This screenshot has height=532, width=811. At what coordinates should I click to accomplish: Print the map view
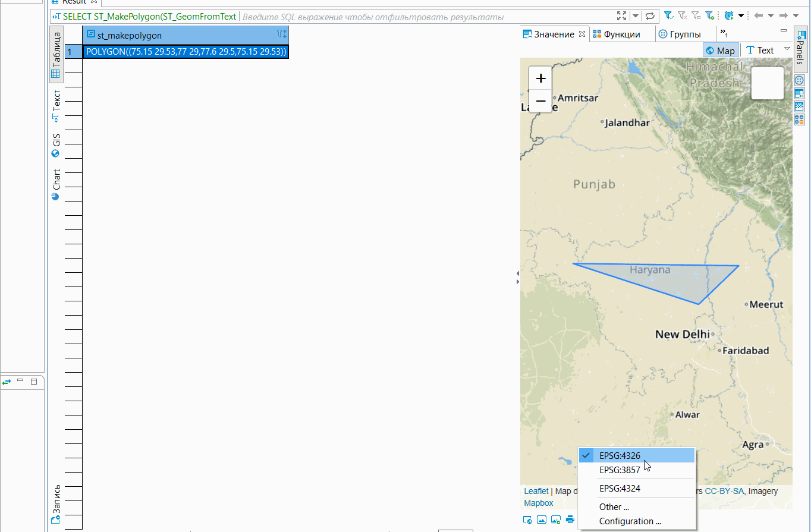tap(570, 519)
